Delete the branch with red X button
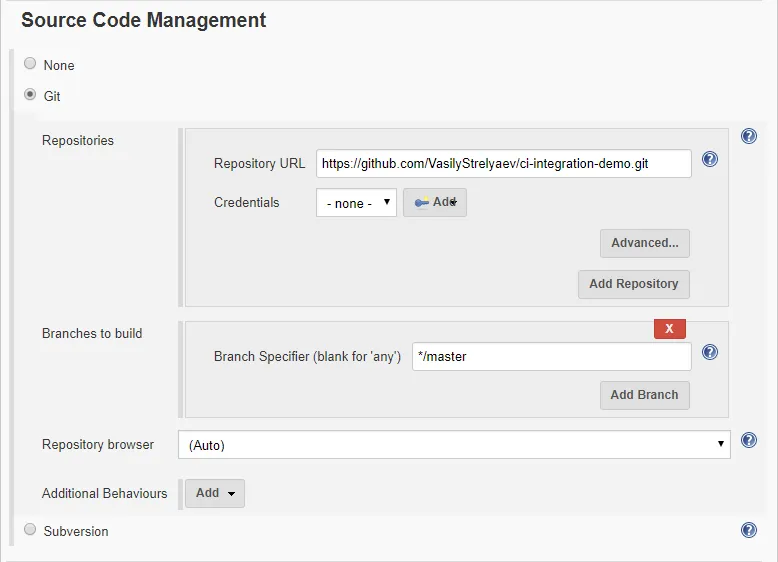 (x=669, y=329)
